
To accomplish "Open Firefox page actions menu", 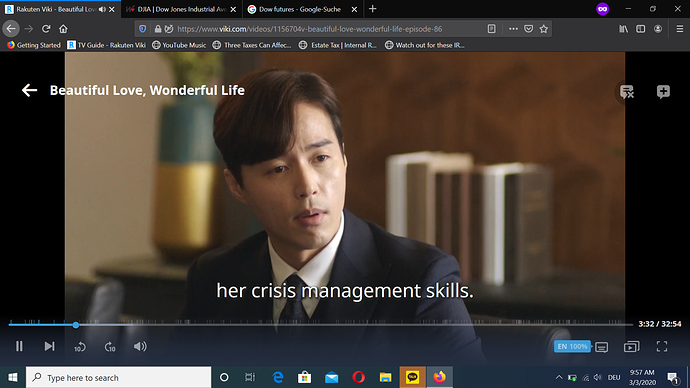I will tap(513, 29).
